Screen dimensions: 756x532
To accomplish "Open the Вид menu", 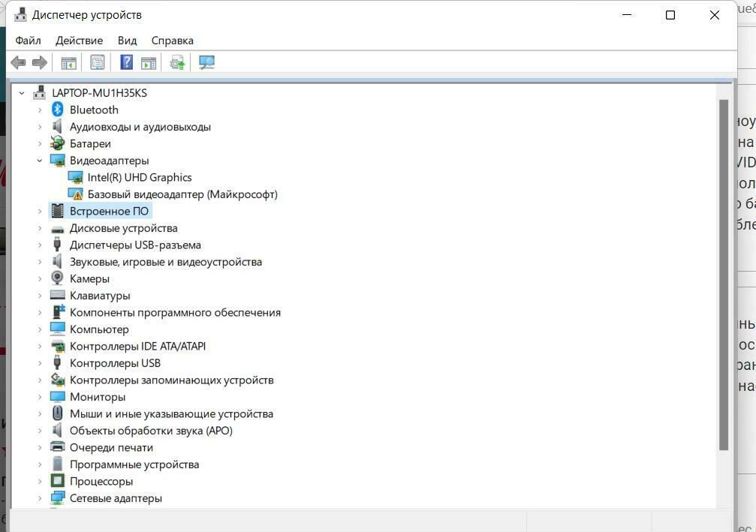I will [128, 41].
